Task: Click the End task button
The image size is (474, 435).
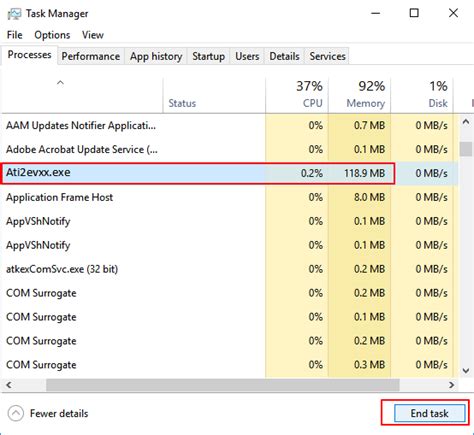Action: (430, 413)
